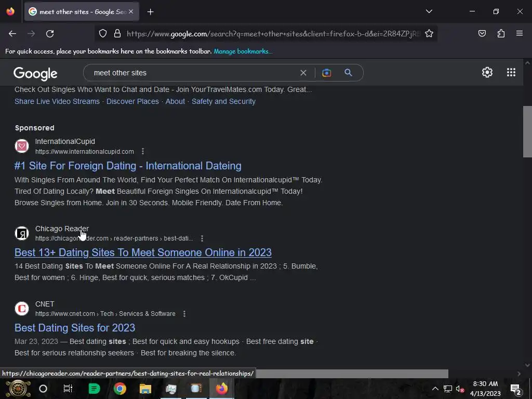Open options for CNET result
Viewport: 532px width, 399px height.
pos(184,314)
